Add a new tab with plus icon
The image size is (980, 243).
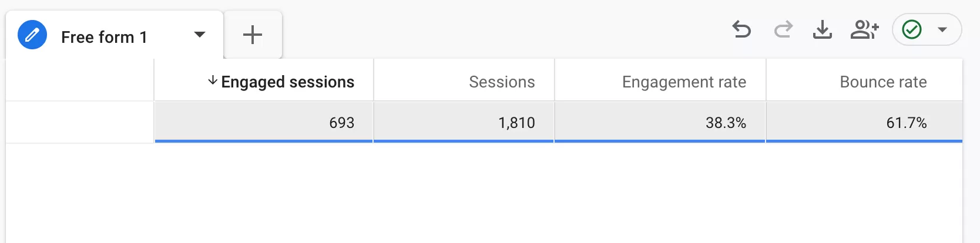tap(253, 35)
